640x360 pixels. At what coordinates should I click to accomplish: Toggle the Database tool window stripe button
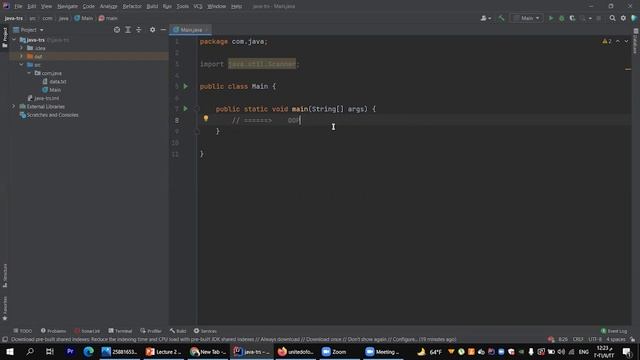(636, 41)
